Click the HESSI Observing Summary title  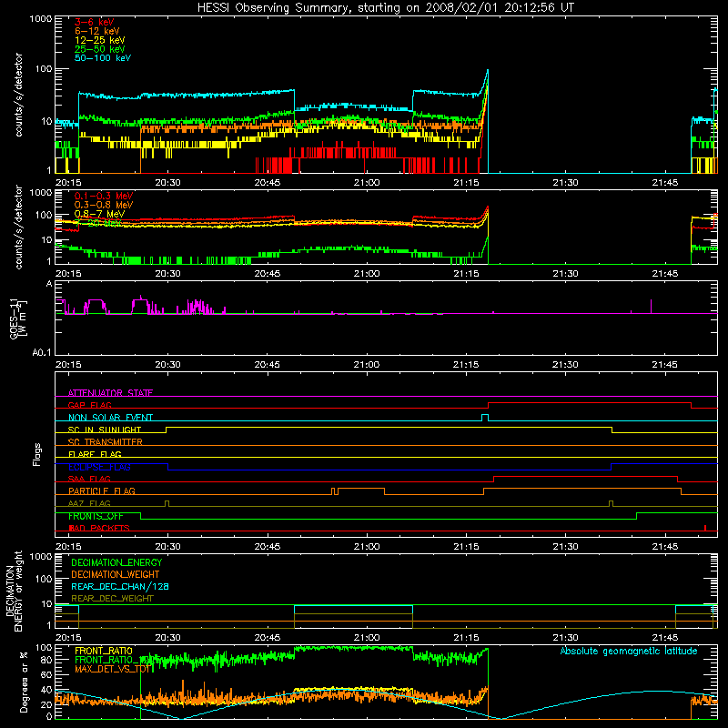386,8
